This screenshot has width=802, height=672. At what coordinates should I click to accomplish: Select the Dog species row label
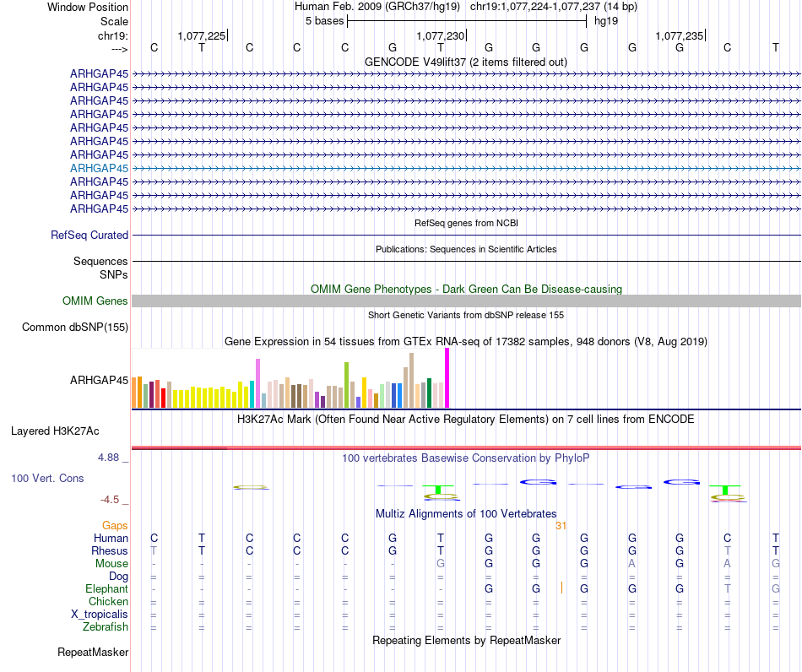point(119,577)
